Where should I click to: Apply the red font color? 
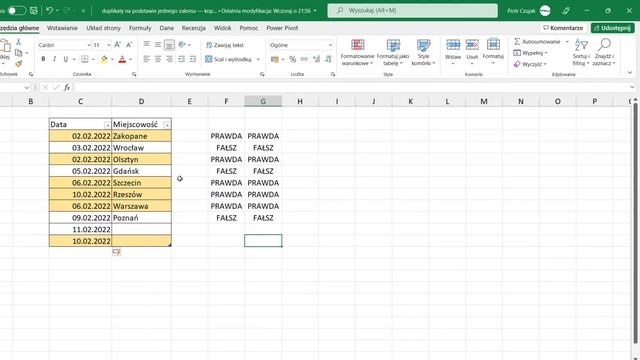coord(122,59)
